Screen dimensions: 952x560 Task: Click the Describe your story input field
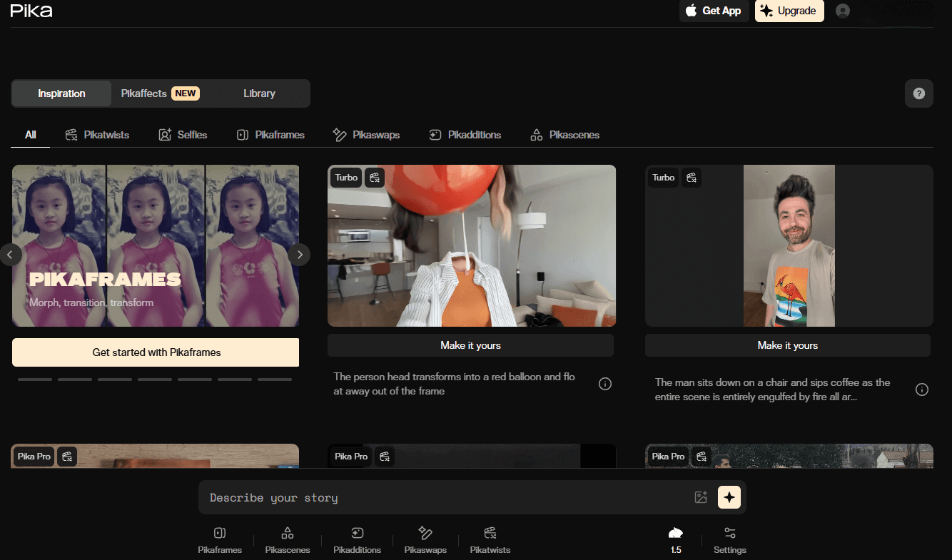[x=442, y=497]
